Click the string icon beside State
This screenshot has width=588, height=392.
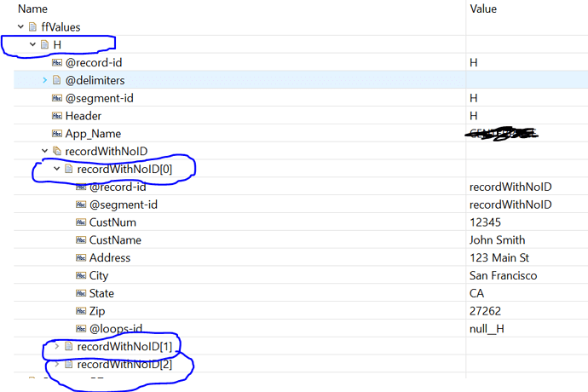click(81, 293)
